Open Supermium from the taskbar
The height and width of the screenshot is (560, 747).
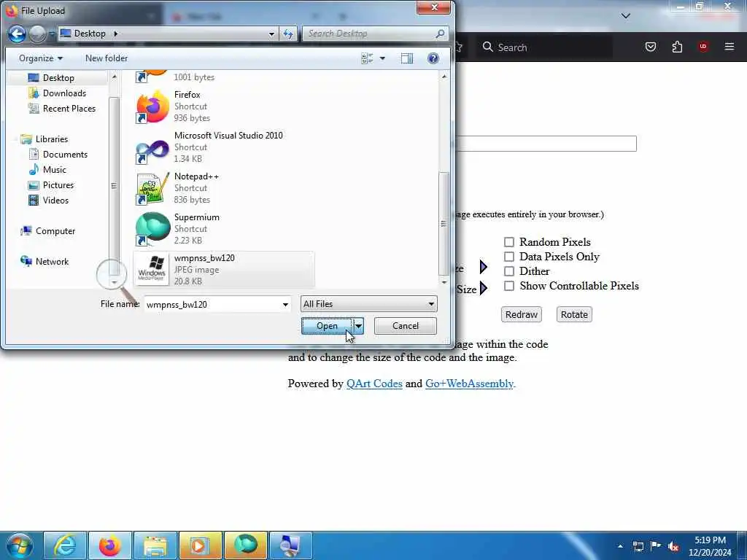[246, 545]
